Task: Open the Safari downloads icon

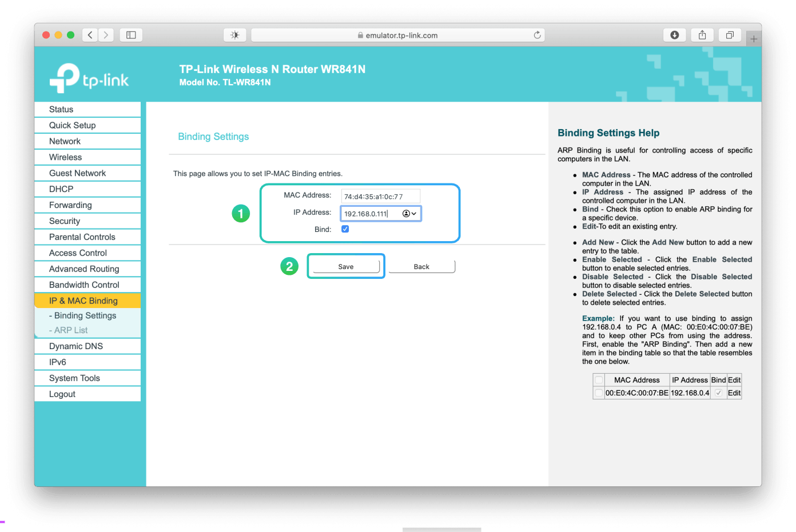Action: pyautogui.click(x=675, y=35)
